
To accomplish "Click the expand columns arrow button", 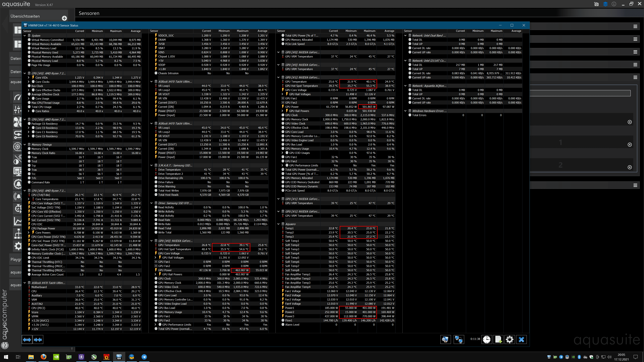I will 27,340.
